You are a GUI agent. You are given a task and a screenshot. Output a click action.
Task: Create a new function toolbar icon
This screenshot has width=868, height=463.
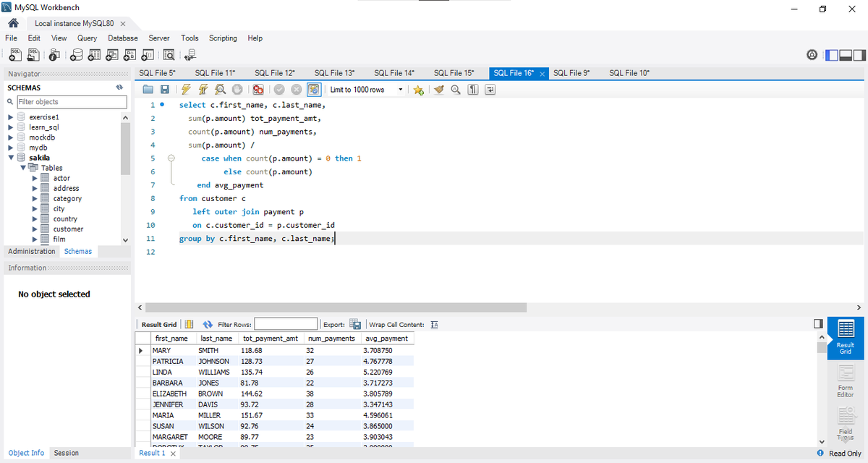[148, 55]
